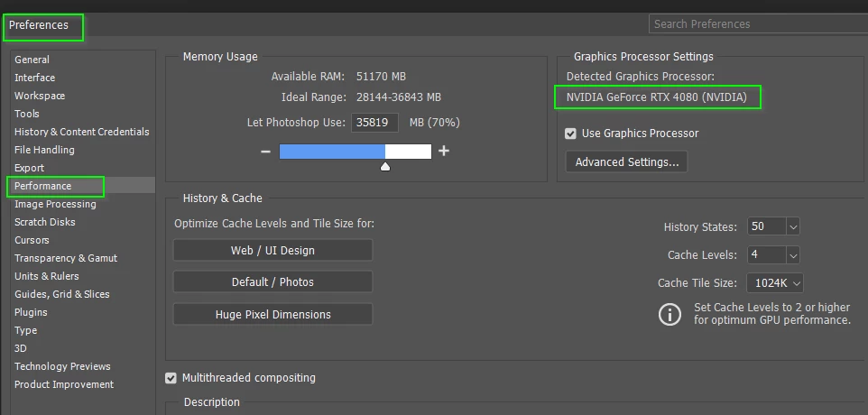Switch to Scratch Disks category
Screen dimensions: 868x415
tap(45, 222)
